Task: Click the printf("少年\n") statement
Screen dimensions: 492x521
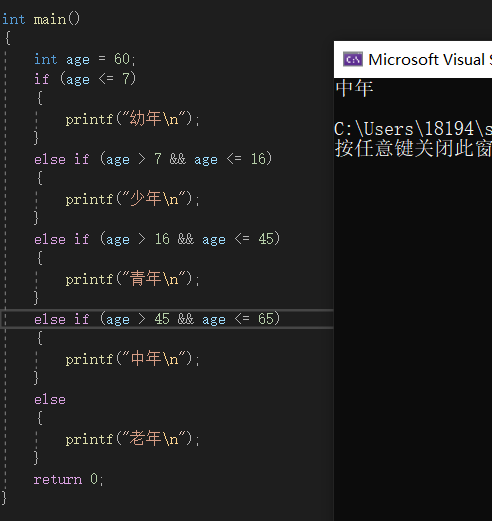Action: (132, 199)
